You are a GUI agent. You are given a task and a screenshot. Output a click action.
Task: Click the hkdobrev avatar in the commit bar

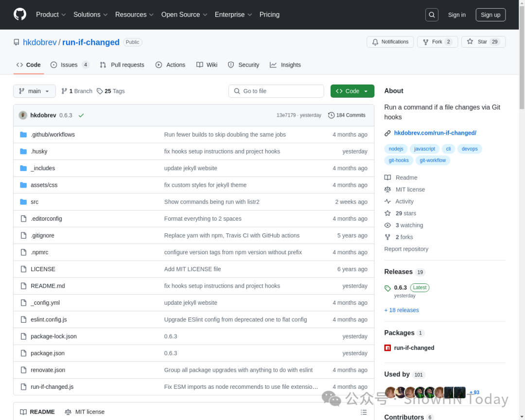click(x=23, y=115)
